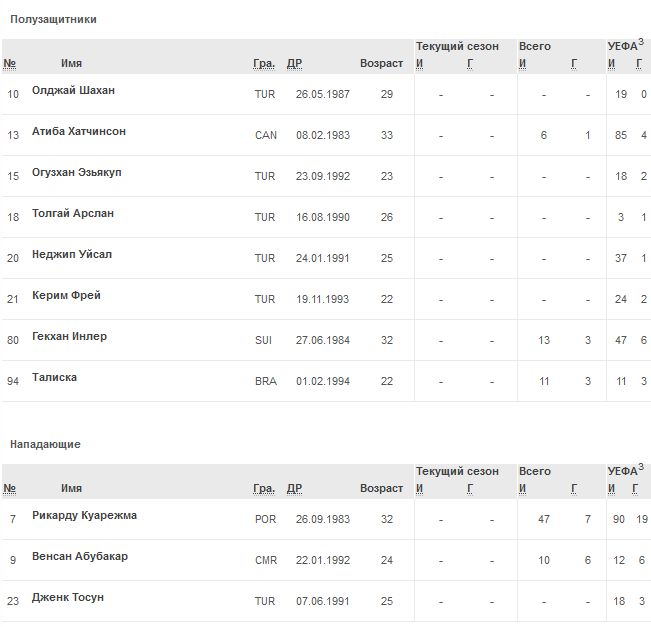Click № column header in Полузащитники table
The image size is (651, 627).
click(10, 64)
